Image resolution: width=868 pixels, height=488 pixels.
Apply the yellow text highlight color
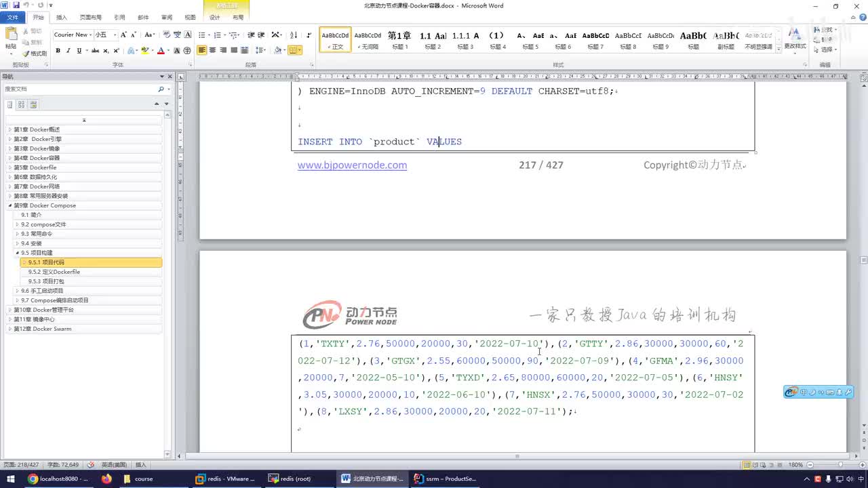click(x=145, y=51)
